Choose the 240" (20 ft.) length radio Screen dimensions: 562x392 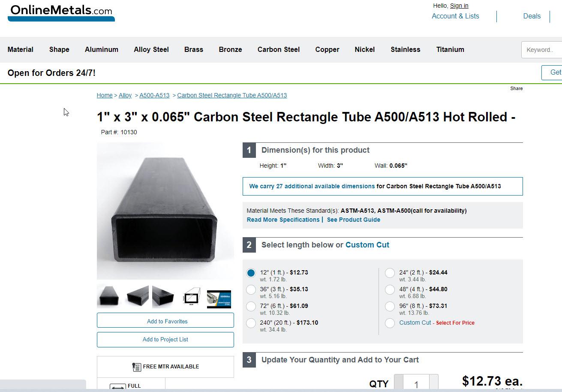pyautogui.click(x=251, y=323)
